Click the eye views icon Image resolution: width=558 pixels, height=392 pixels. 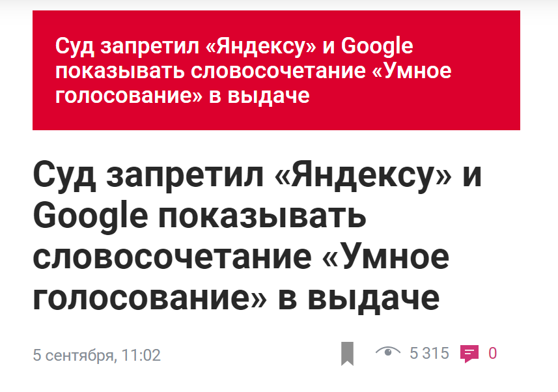(387, 352)
